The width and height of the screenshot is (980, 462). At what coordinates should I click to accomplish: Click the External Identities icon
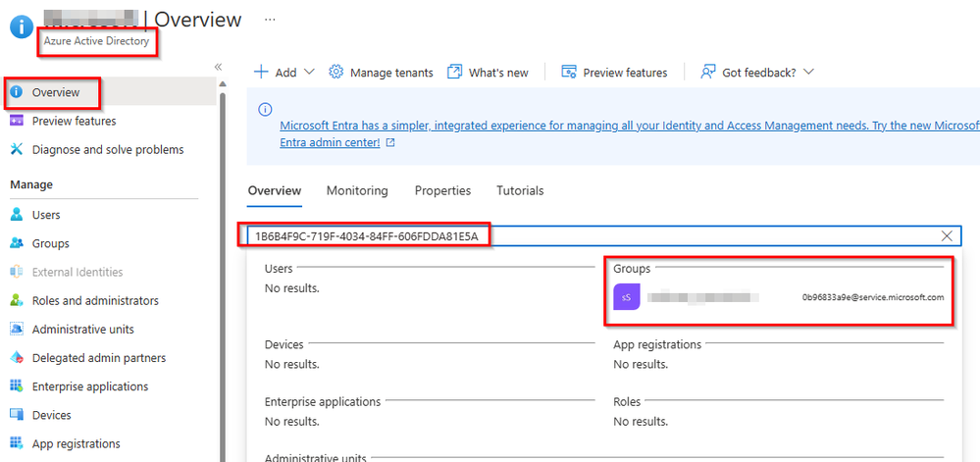pos(17,272)
